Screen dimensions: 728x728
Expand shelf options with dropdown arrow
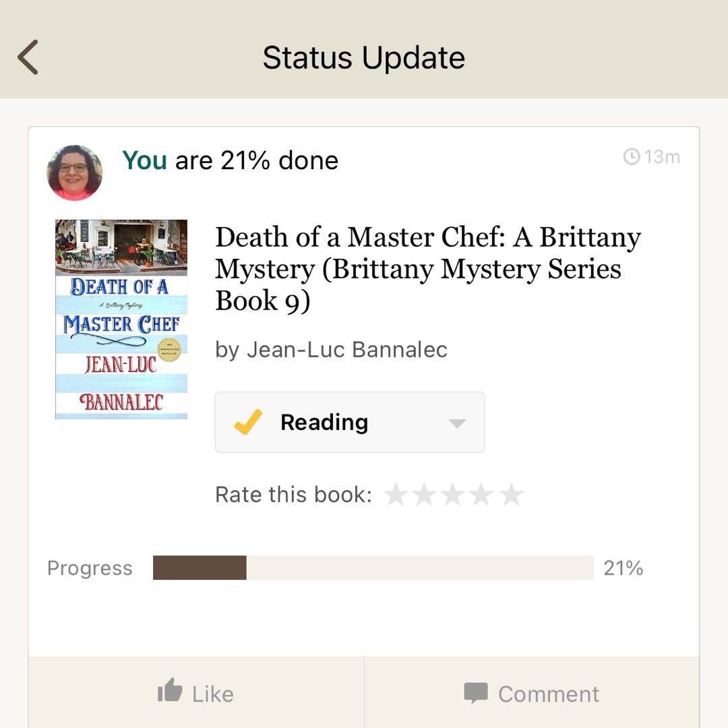[x=457, y=423]
